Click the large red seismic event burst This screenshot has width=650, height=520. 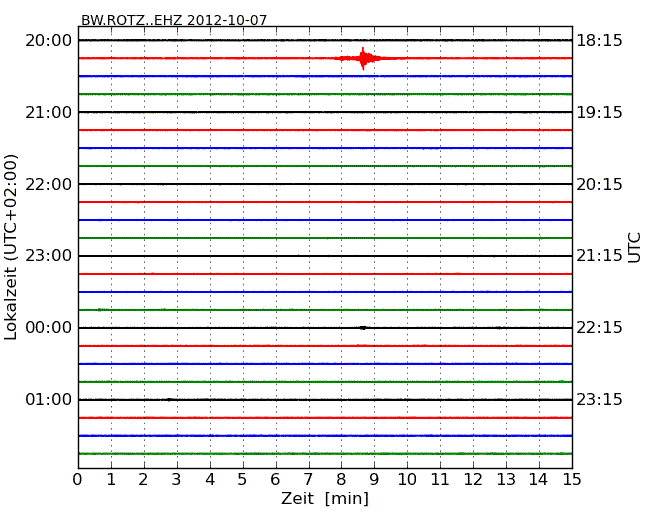pyautogui.click(x=364, y=58)
